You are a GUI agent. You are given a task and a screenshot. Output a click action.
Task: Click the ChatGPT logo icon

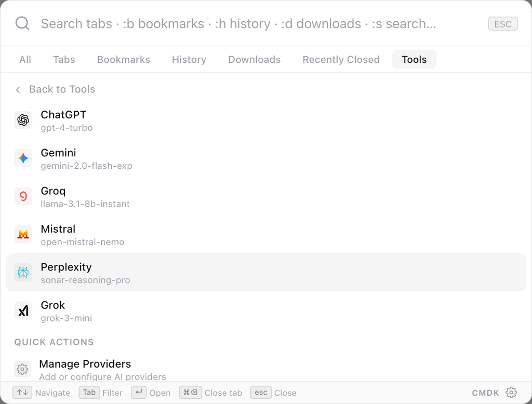coord(23,120)
